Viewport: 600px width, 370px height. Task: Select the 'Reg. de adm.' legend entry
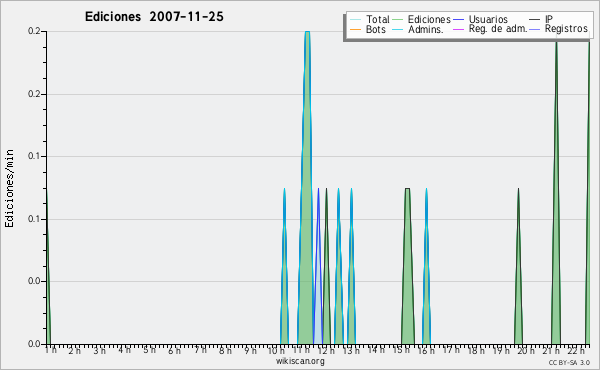(490, 29)
